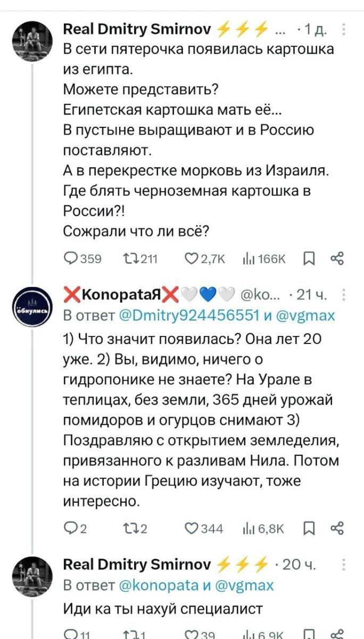This screenshot has width=364, height=639.
Task: Open more options on the 20 ч. reply
Action: pos(344,564)
